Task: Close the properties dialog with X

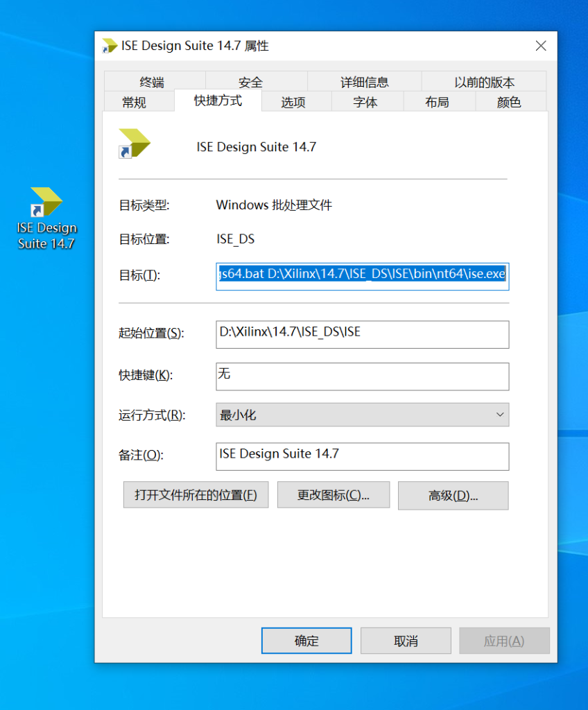Action: pyautogui.click(x=541, y=46)
